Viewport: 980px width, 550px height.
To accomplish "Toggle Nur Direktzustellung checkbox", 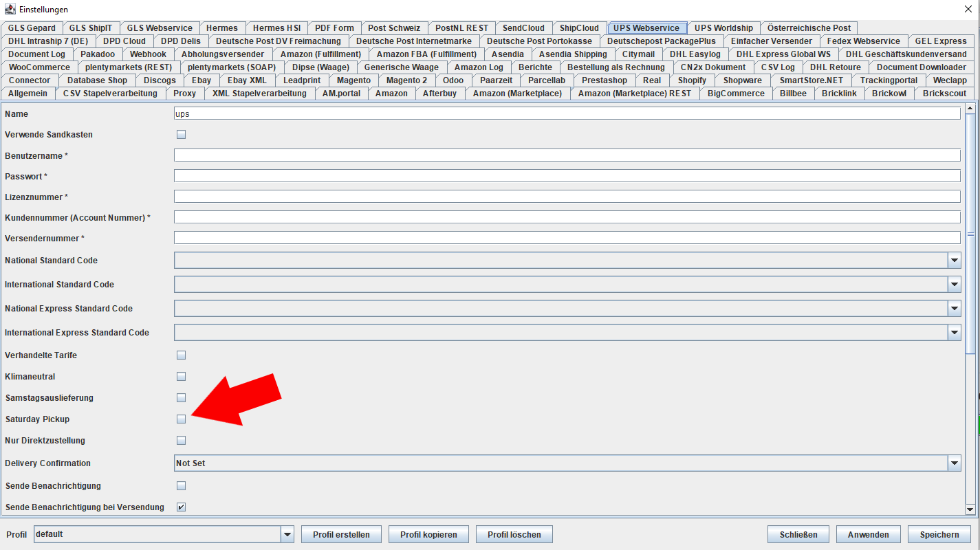I will (x=182, y=441).
